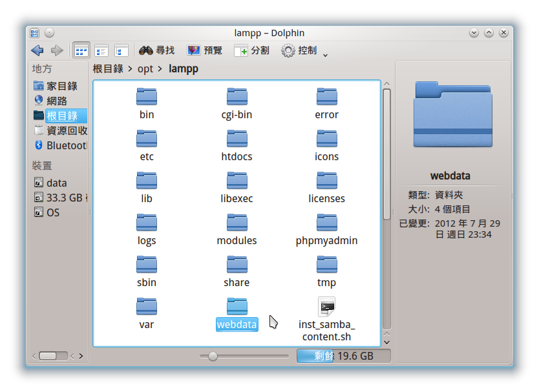Click the on-all-desktops pin button in titlebar
Viewport: 539px width, 392px height.
(x=50, y=33)
